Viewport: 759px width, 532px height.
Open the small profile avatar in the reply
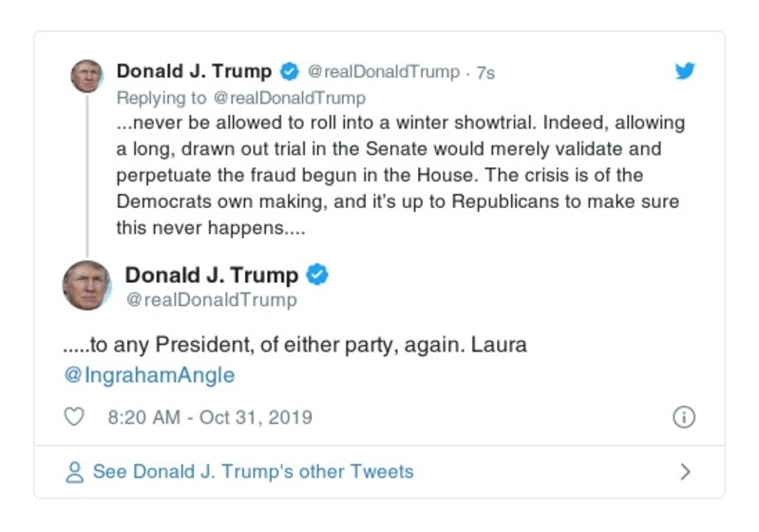point(86,75)
